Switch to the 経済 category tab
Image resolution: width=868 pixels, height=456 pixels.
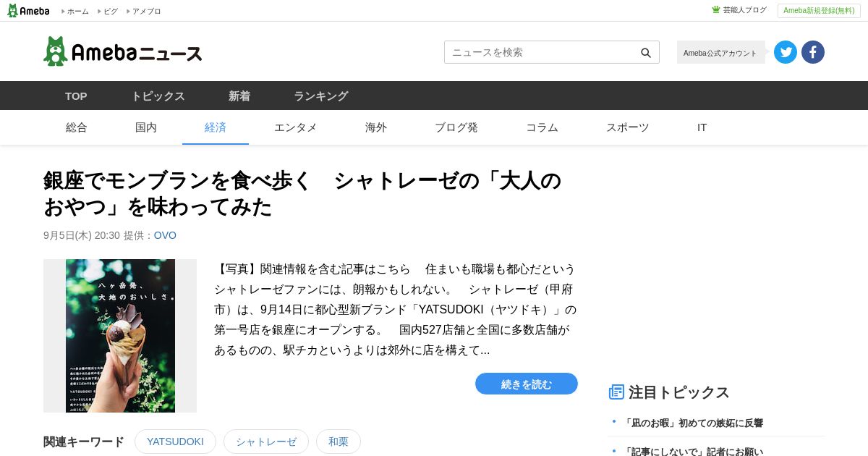point(216,127)
